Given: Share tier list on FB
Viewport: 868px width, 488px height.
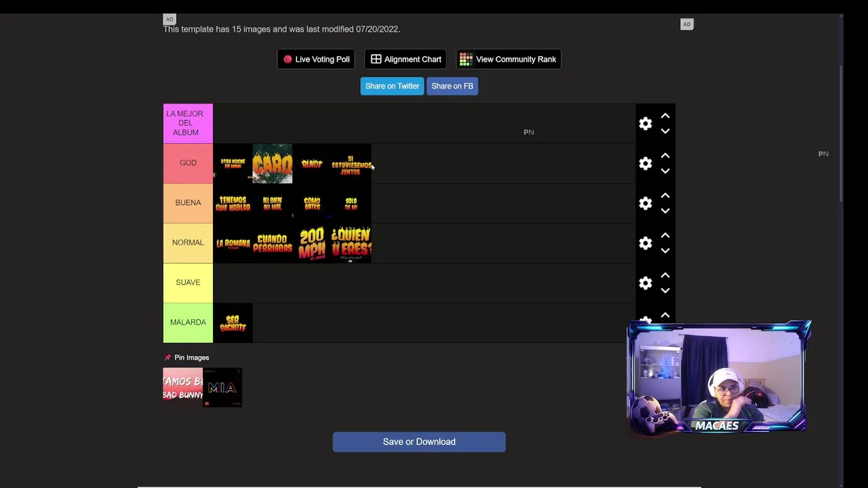Looking at the screenshot, I should [x=452, y=86].
